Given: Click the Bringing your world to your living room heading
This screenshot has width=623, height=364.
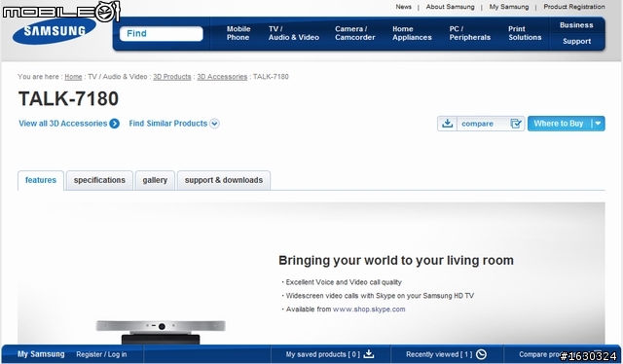Looking at the screenshot, I should pos(396,261).
